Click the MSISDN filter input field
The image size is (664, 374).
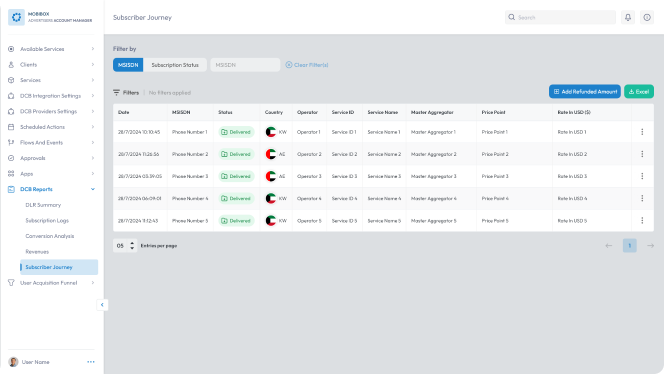coord(245,65)
